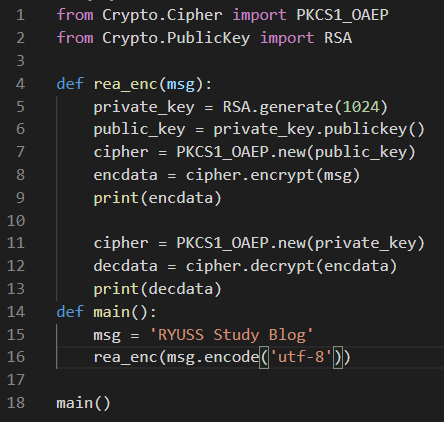Click 'cipher.decrypt' on line 12
The height and width of the screenshot is (422, 444).
pos(250,266)
